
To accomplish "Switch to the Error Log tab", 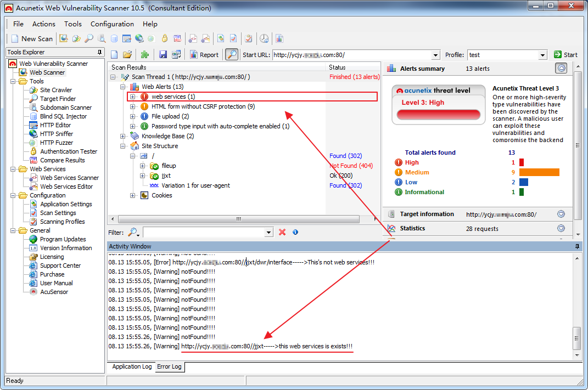I will coord(169,366).
